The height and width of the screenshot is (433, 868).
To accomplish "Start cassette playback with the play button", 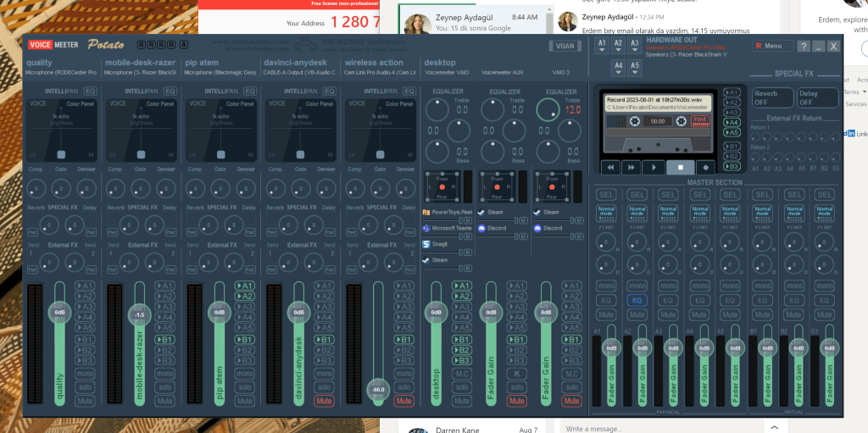I will (x=654, y=167).
